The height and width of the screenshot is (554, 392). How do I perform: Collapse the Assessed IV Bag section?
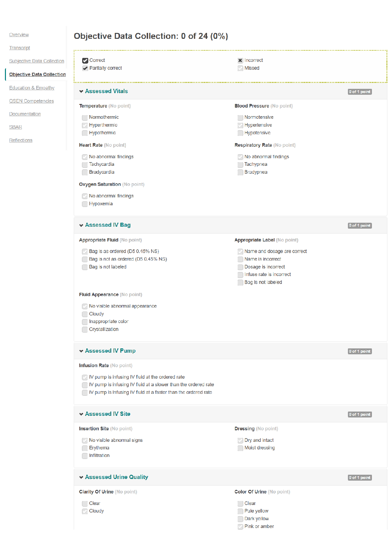81,225
